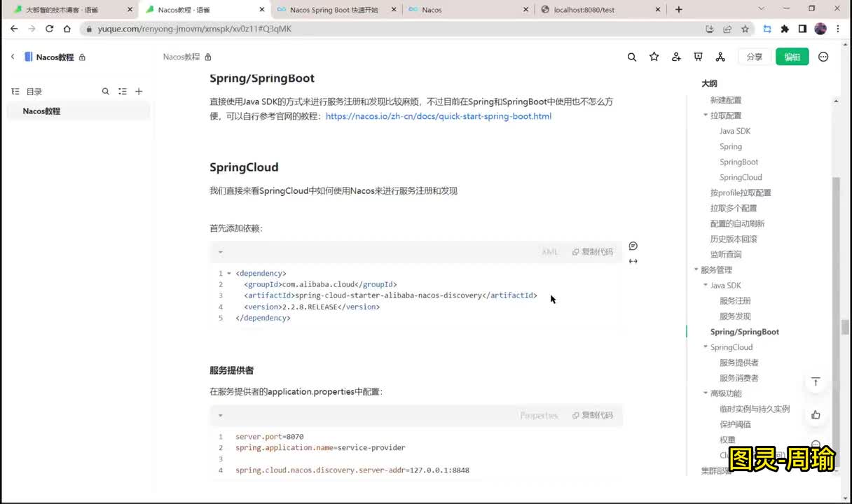Click the collapse-list icon next to 目录 search
The width and height of the screenshot is (852, 504).
(123, 91)
